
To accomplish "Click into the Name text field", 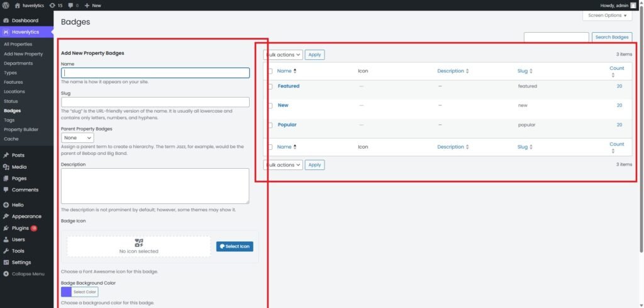I will [x=155, y=73].
